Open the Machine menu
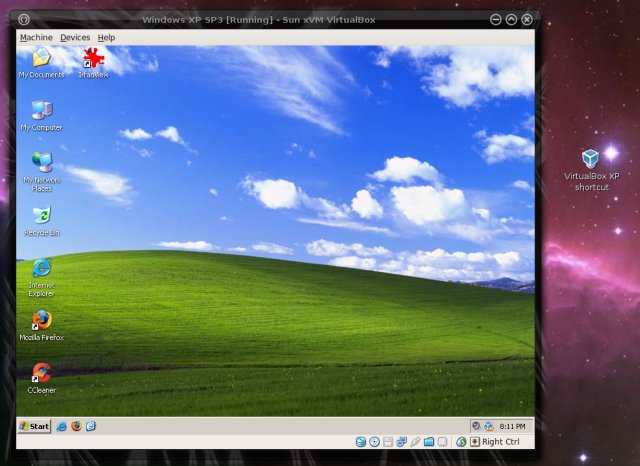This screenshot has height=466, width=640. coord(36,38)
